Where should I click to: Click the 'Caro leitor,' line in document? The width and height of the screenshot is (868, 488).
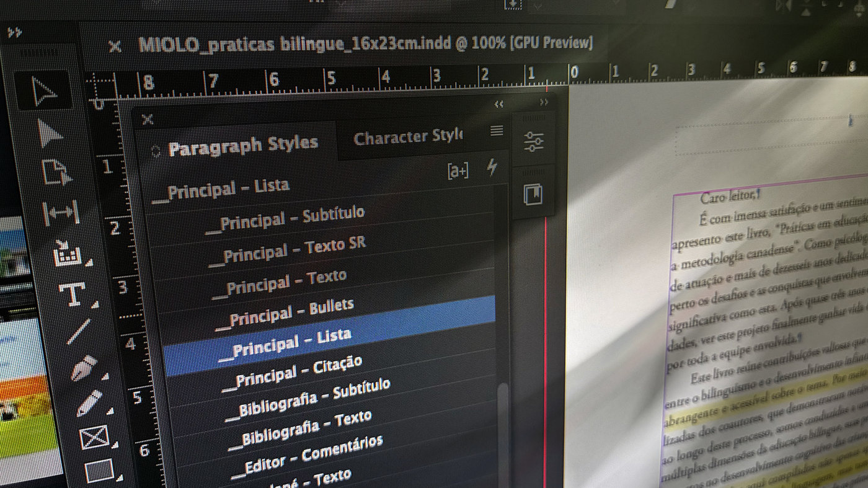click(x=730, y=198)
